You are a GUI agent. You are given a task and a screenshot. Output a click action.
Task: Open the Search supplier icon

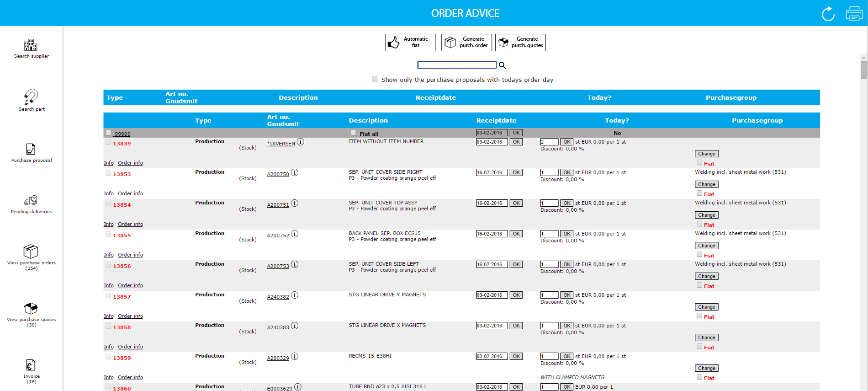click(x=31, y=45)
